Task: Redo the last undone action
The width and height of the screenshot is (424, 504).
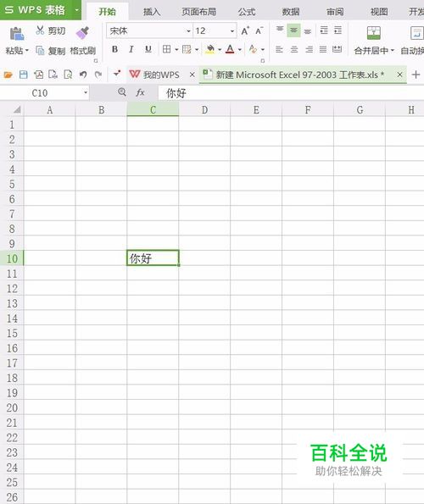Action: (98, 75)
